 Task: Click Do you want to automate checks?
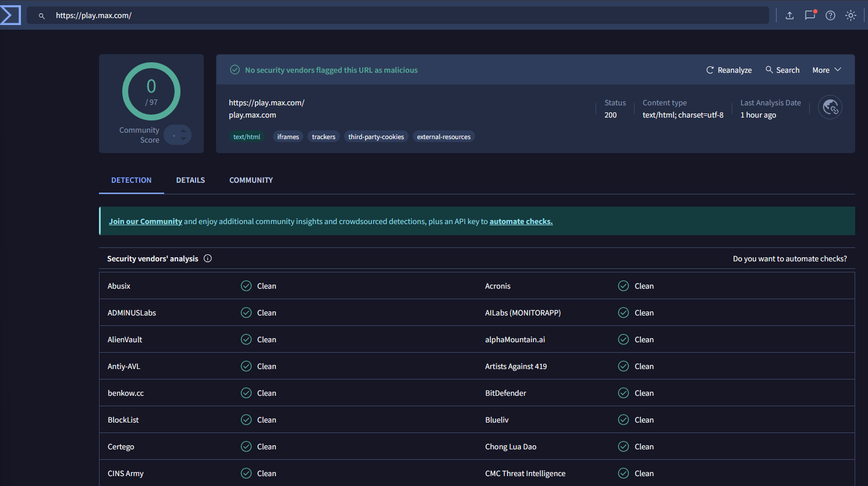[x=790, y=258]
